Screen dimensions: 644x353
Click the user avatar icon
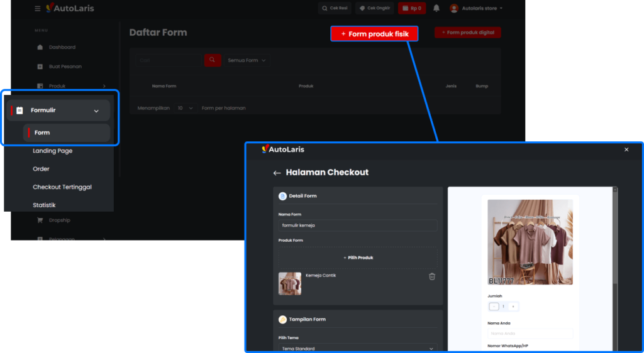click(x=454, y=8)
